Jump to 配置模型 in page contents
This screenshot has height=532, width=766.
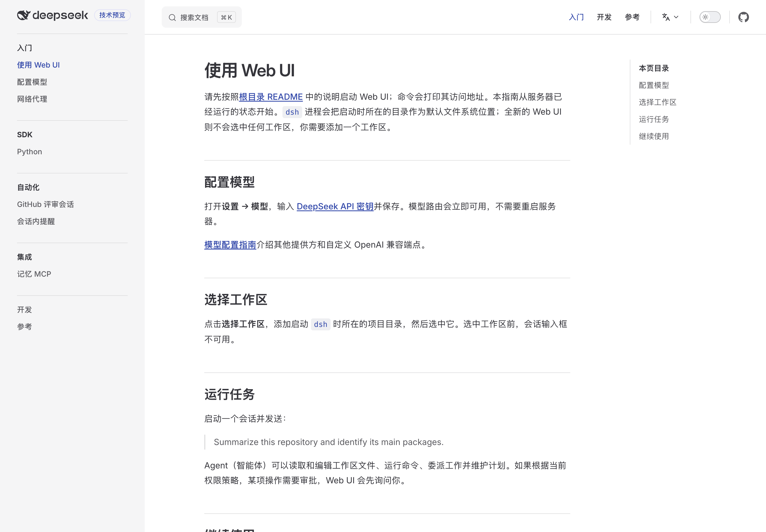click(654, 85)
